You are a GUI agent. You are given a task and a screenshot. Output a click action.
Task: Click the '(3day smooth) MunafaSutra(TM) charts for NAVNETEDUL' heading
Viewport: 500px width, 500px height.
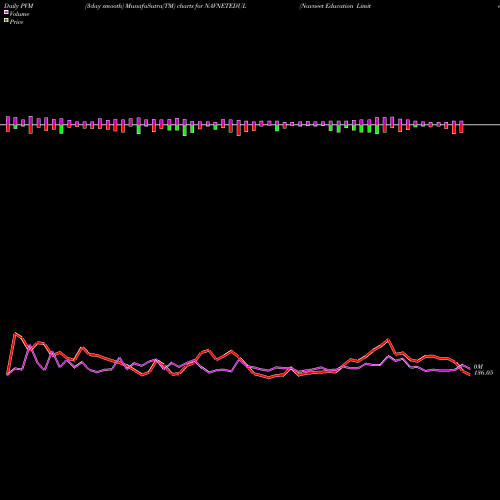[x=166, y=6]
